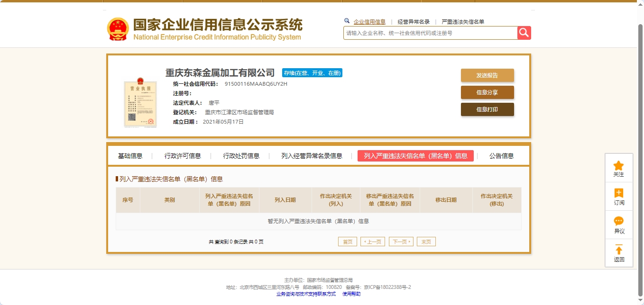644x305 pixels.
Task: Switch to 基础信息 tab
Action: [x=130, y=156]
